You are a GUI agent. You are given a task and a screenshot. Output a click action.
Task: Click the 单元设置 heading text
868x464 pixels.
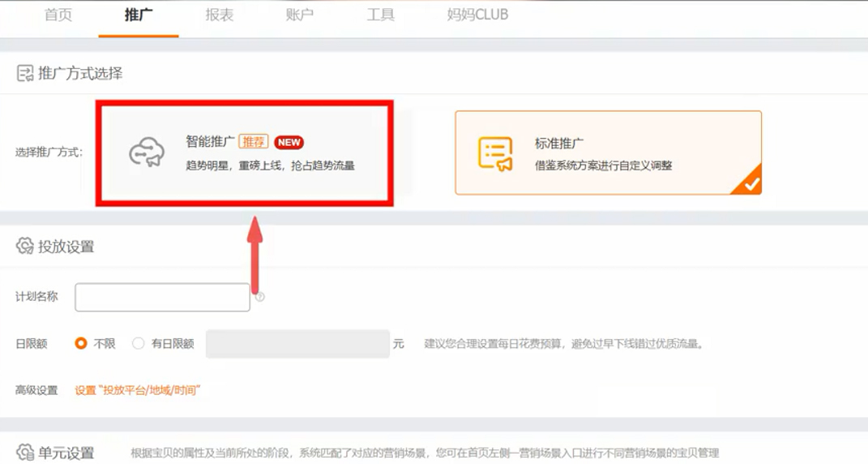tap(66, 453)
